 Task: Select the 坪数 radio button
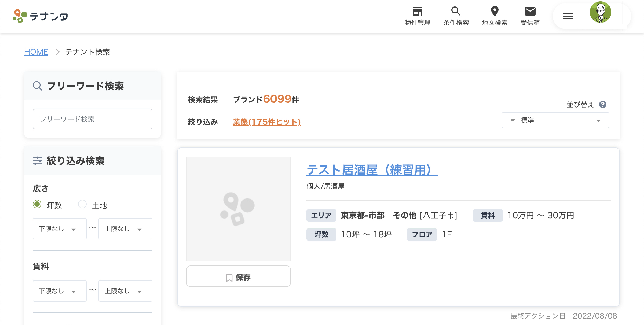[37, 204]
